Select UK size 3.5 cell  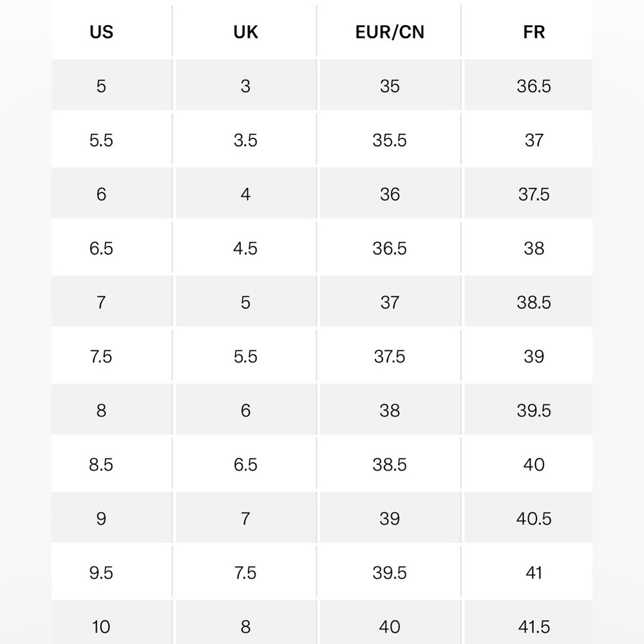(x=246, y=139)
